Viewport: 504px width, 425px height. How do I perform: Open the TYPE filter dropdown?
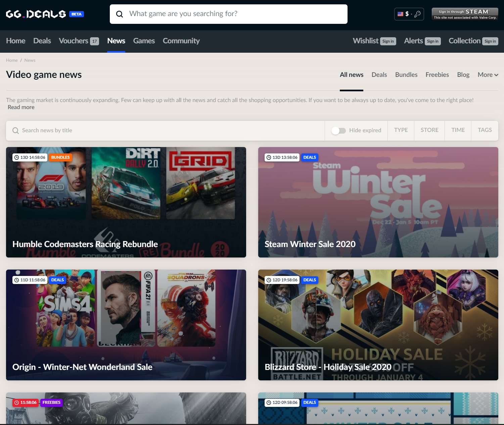pos(401,130)
